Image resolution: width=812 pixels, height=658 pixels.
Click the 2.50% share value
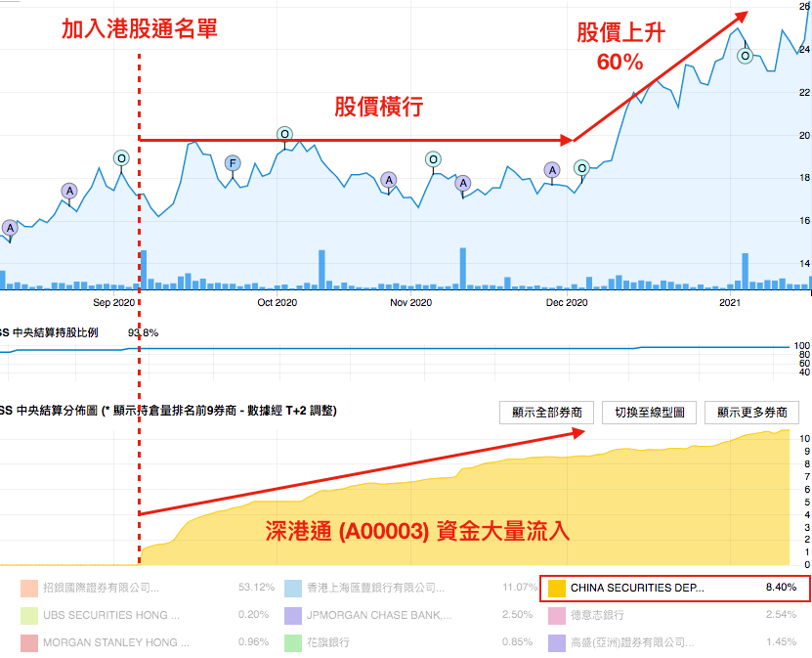point(517,615)
